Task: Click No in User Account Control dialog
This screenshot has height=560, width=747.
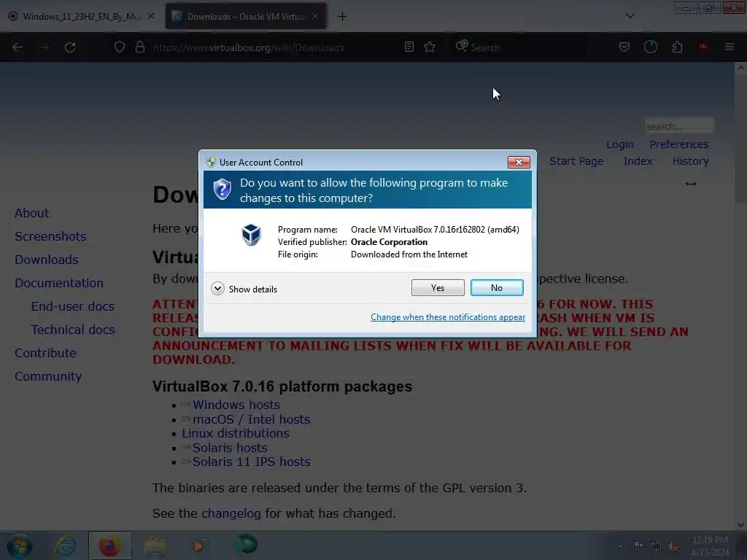Action: tap(496, 287)
